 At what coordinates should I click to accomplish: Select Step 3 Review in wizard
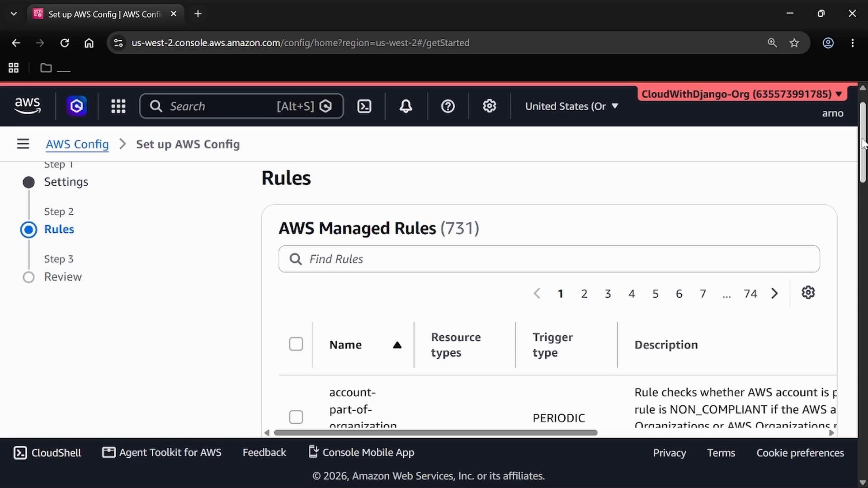coord(63,277)
